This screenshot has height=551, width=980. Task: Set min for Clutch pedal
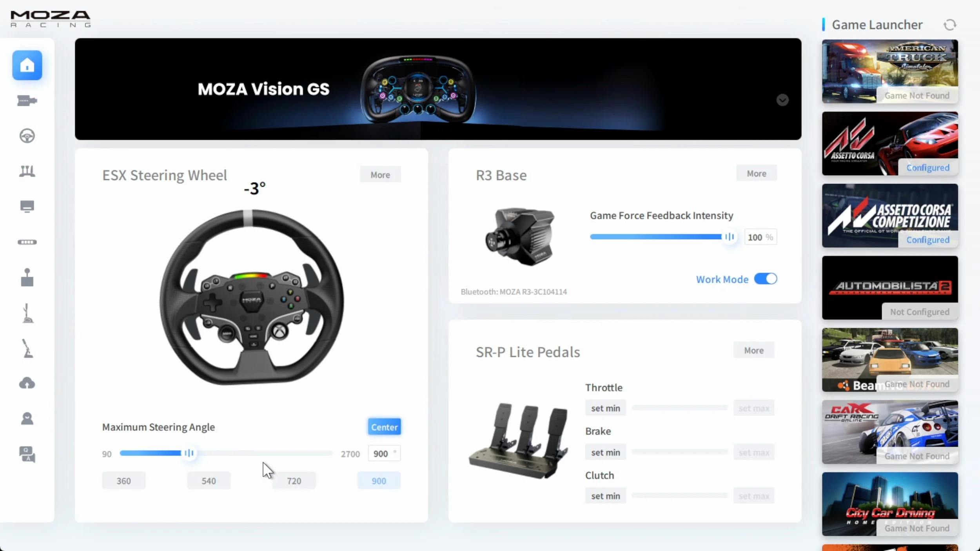605,496
